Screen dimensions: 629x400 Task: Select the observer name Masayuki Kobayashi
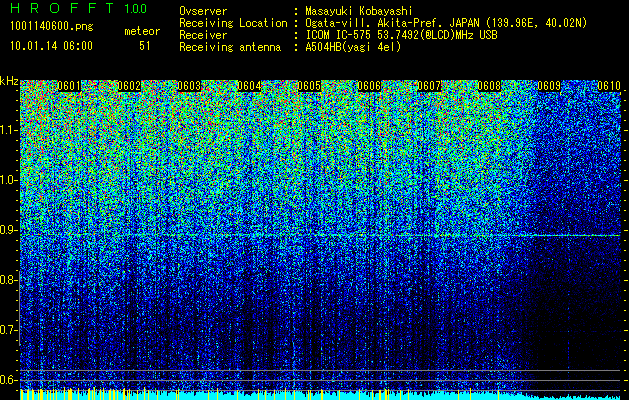(359, 11)
